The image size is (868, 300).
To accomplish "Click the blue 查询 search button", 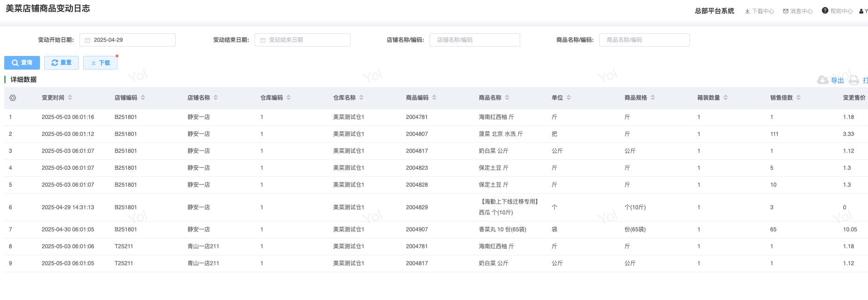I will tap(22, 63).
